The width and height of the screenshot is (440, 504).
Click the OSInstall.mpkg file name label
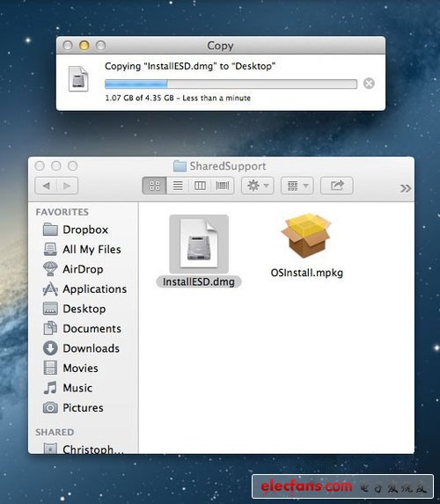point(307,273)
